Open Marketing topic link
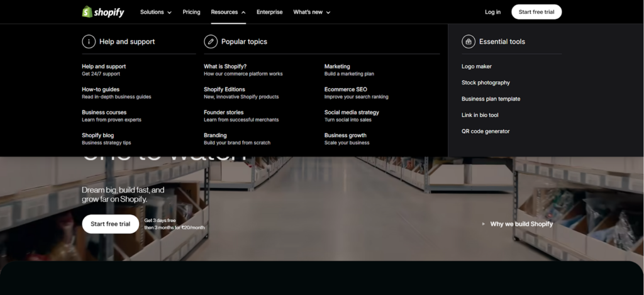This screenshot has width=644, height=295. pyautogui.click(x=349, y=70)
